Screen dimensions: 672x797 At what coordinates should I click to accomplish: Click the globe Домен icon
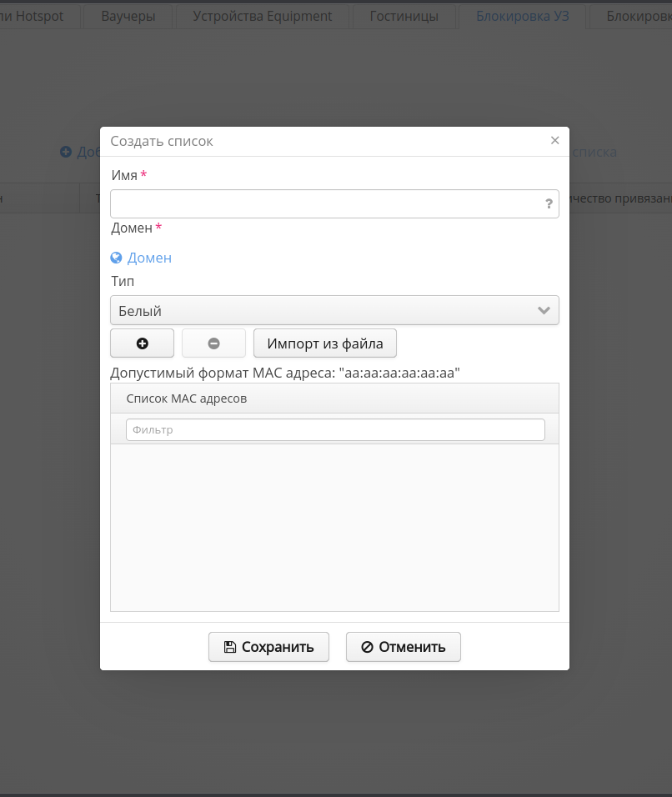click(117, 258)
